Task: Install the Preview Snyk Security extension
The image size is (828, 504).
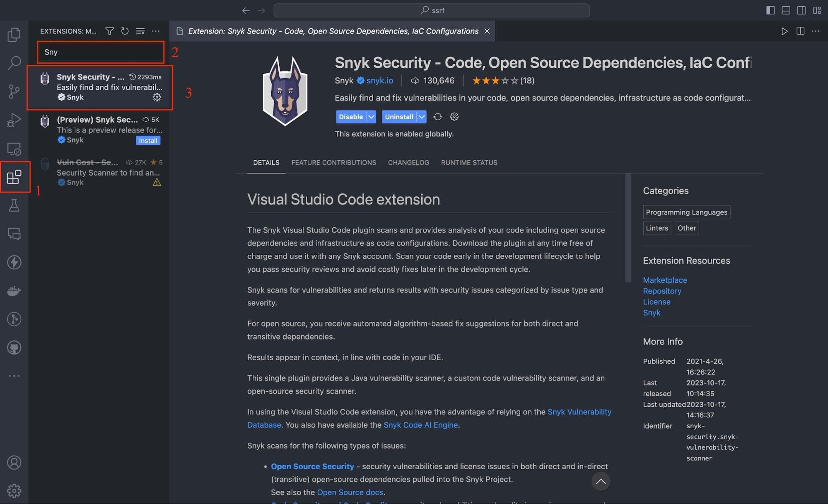Action: click(x=148, y=141)
